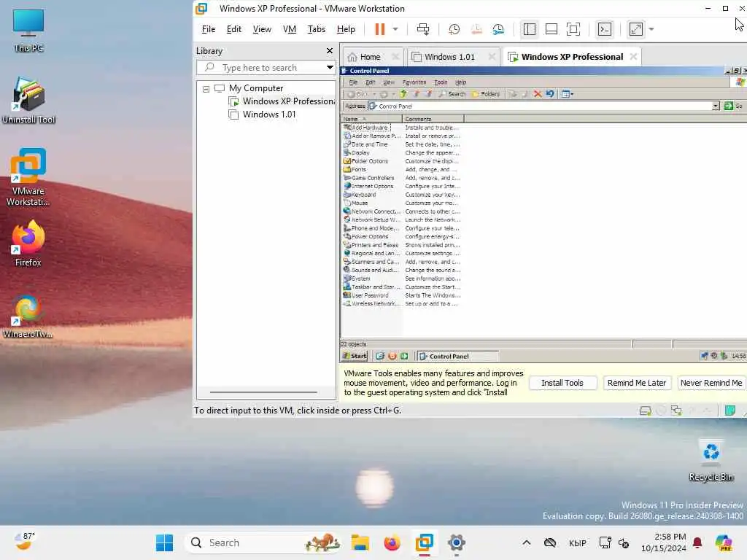Screen dimensions: 747x560
Task: Click guest Undo toolbar icon
Action: click(x=550, y=94)
